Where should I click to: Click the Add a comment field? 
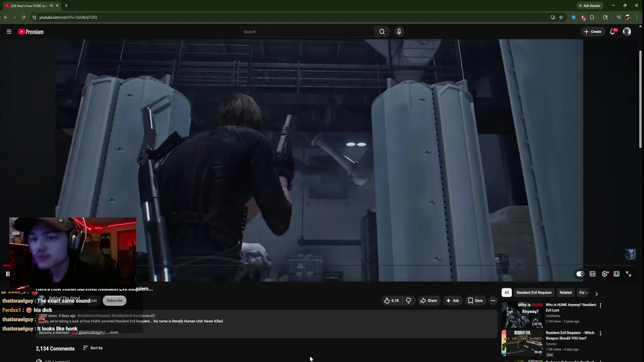click(x=57, y=360)
